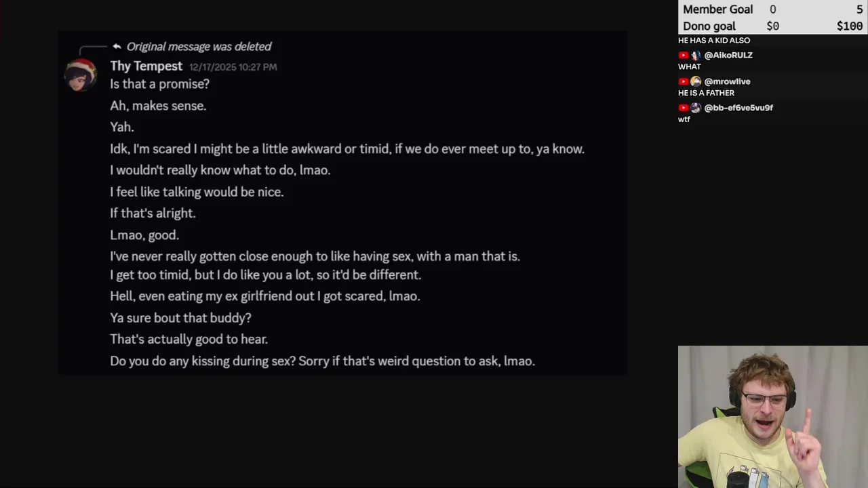Click the 12/17/2025 10:27 PM timestamp
Image resolution: width=868 pixels, height=488 pixels.
[x=233, y=67]
